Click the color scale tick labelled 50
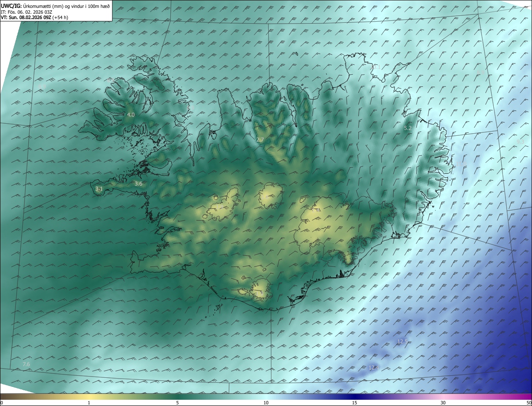532x406 pixels. [529, 403]
